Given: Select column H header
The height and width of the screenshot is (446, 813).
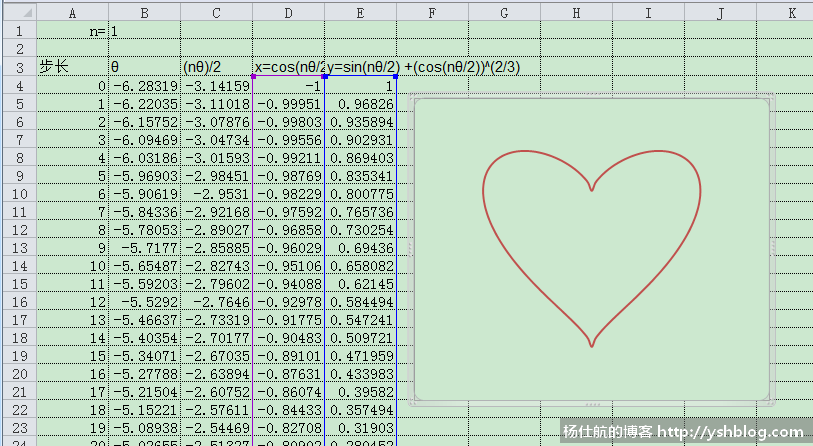Looking at the screenshot, I should point(577,13).
